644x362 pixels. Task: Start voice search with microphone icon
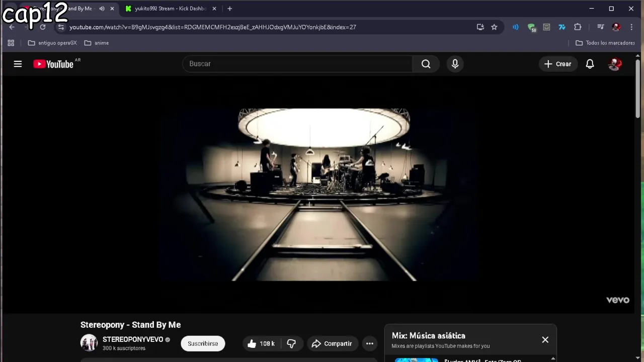[x=455, y=64]
